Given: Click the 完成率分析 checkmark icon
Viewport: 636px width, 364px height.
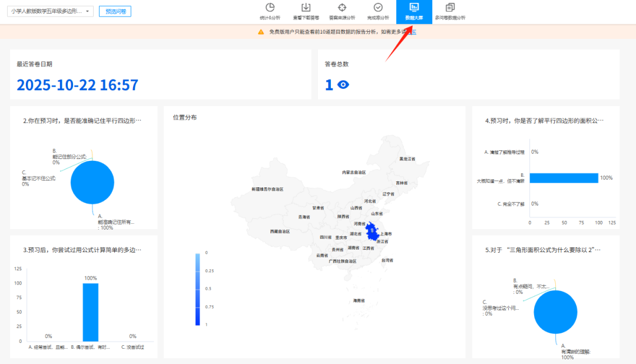Looking at the screenshot, I should click(x=377, y=8).
